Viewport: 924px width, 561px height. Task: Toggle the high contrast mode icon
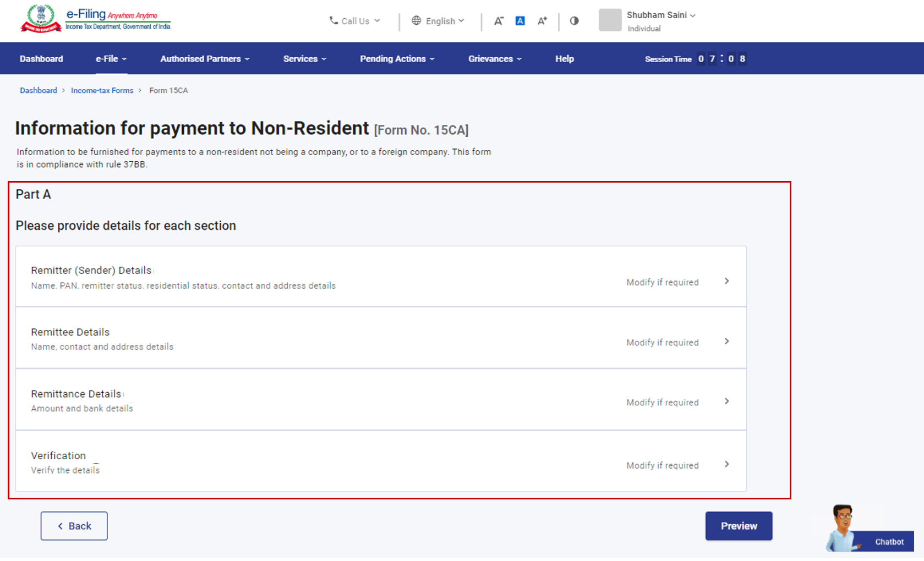574,21
